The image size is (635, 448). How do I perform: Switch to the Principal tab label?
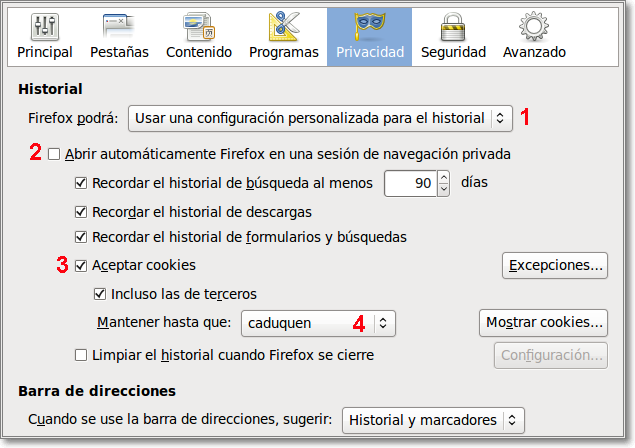[x=45, y=52]
